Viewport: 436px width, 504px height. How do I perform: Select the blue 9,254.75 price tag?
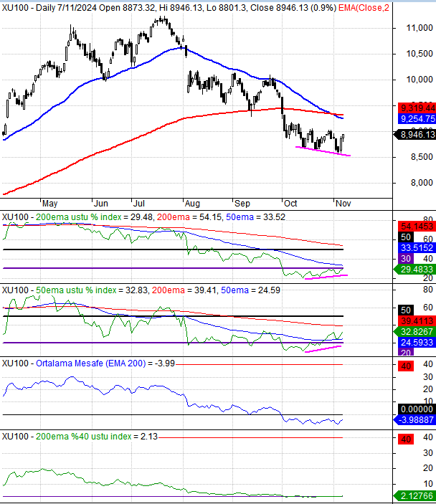point(417,118)
